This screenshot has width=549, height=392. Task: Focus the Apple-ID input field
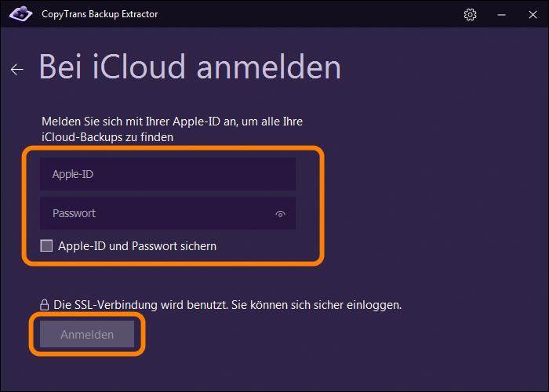click(167, 174)
